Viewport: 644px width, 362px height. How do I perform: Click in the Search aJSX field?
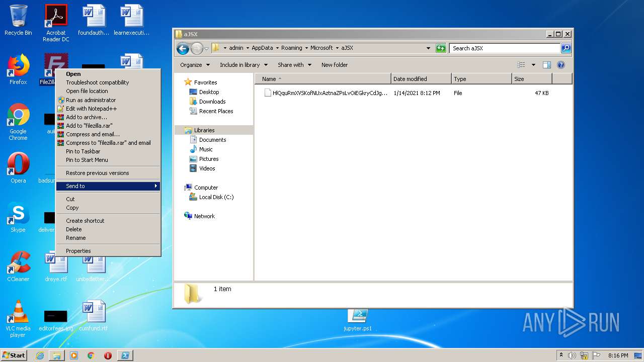pos(505,48)
